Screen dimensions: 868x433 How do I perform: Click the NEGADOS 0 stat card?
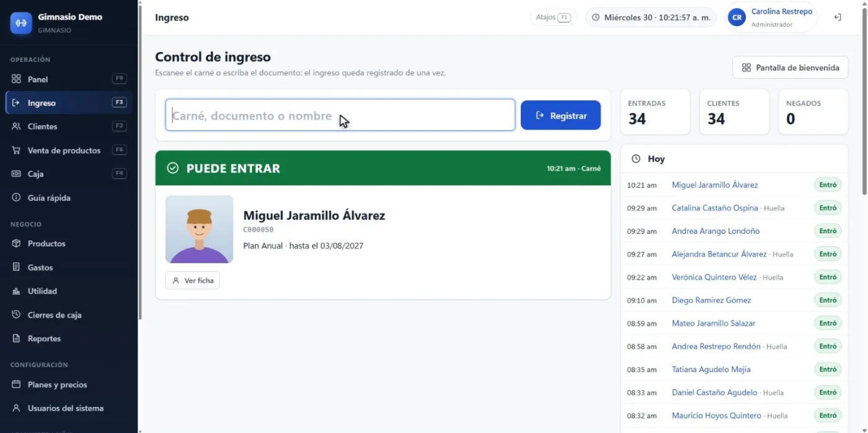click(x=813, y=112)
